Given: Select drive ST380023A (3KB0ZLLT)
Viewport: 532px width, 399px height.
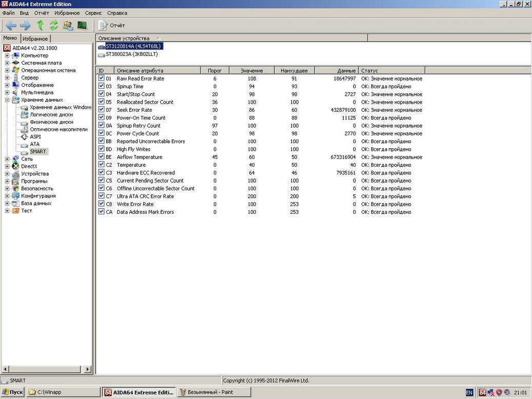Looking at the screenshot, I should pyautogui.click(x=132, y=54).
